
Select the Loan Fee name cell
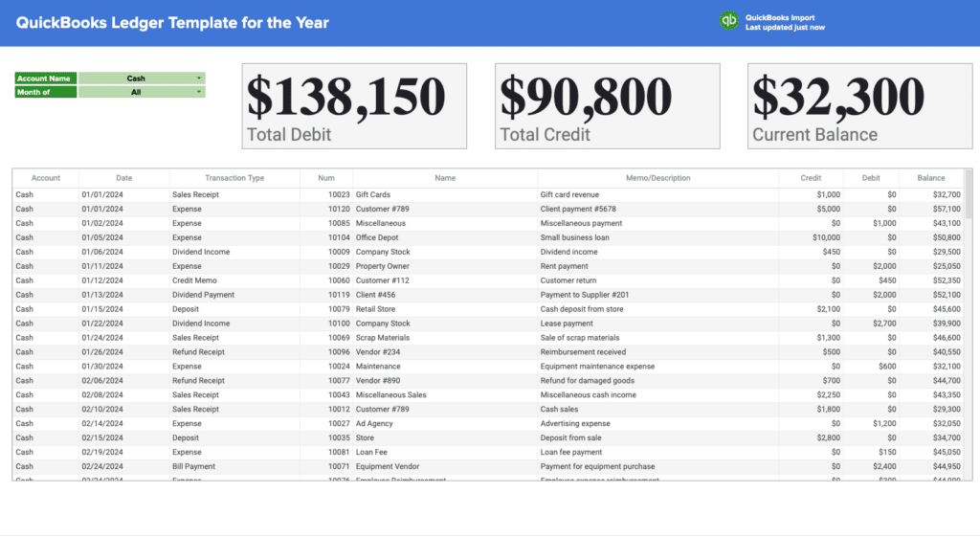pos(445,453)
